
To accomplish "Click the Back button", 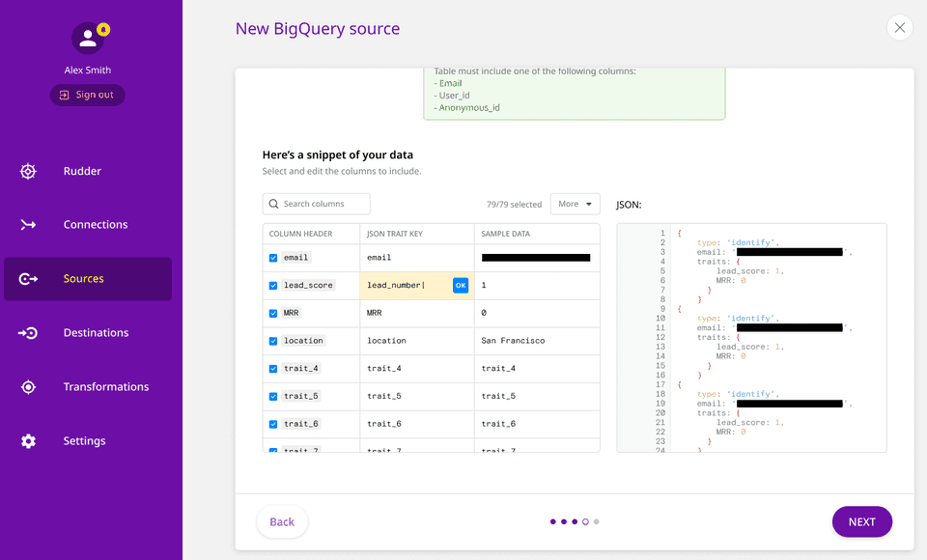I will [x=282, y=521].
